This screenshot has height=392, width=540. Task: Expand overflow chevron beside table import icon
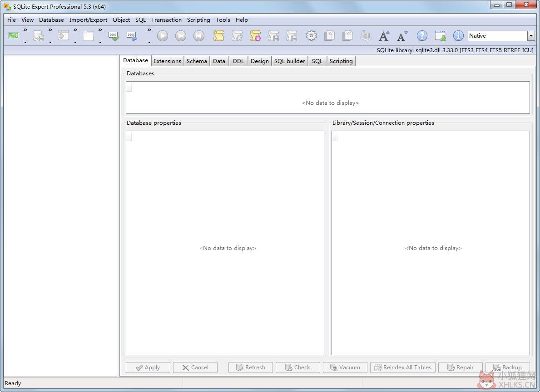(75, 30)
